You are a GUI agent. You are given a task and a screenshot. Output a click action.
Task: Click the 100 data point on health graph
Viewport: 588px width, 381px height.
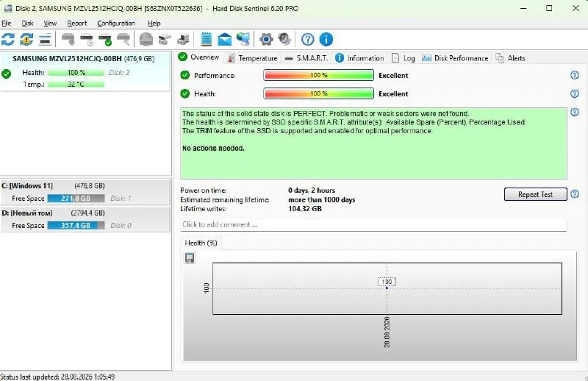click(x=387, y=288)
